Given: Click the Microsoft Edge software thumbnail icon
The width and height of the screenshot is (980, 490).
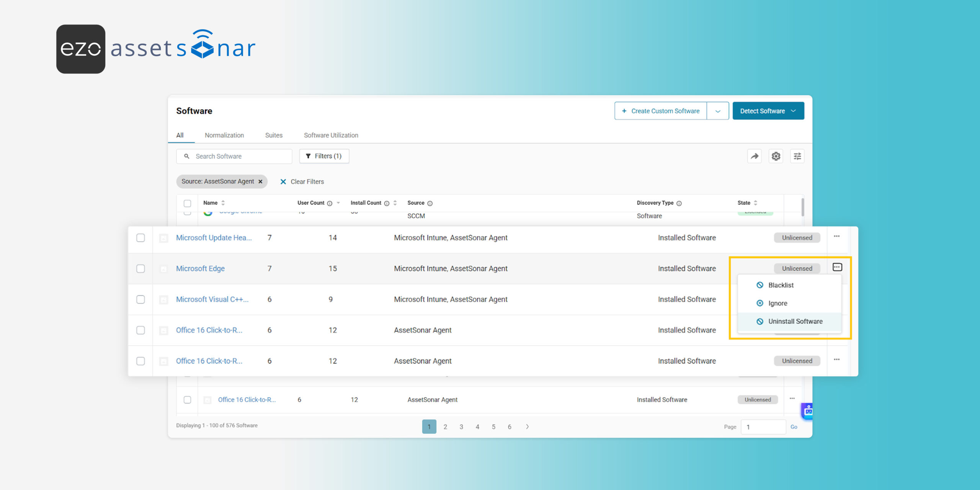Looking at the screenshot, I should [163, 269].
